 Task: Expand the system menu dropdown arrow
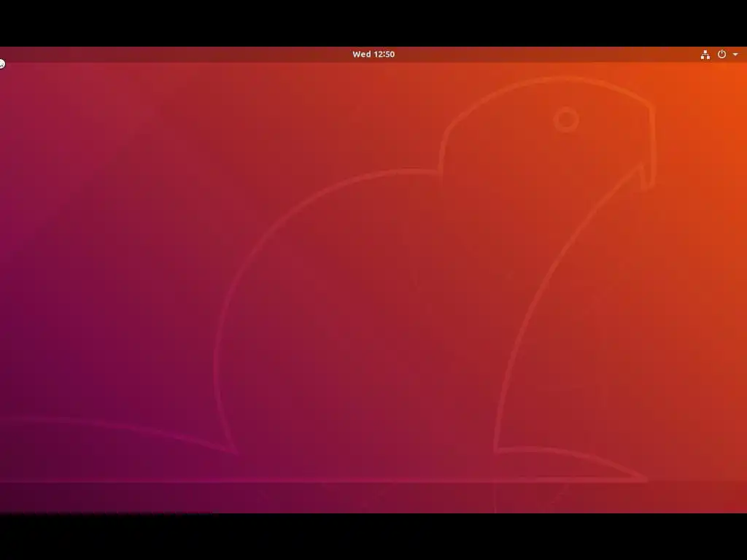click(x=735, y=55)
